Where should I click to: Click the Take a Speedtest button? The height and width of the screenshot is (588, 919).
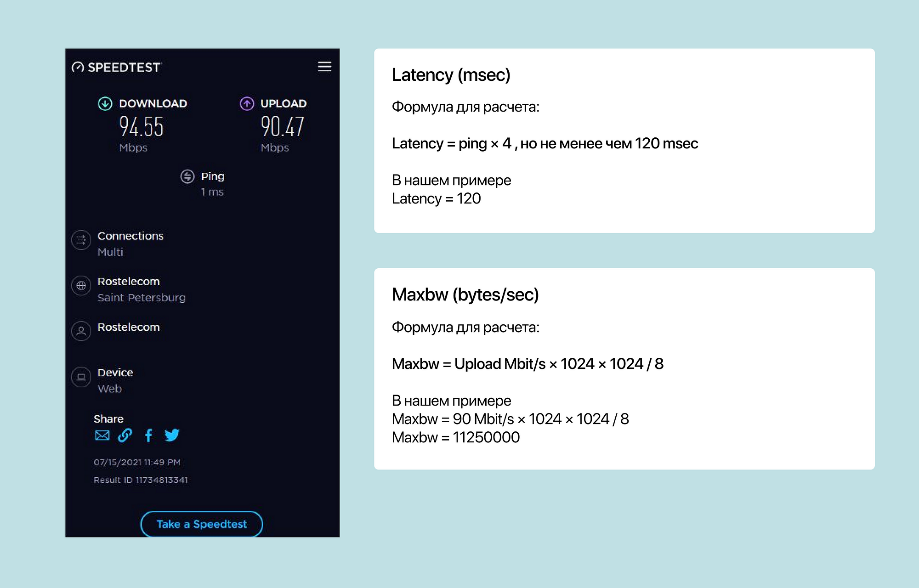pos(202,524)
